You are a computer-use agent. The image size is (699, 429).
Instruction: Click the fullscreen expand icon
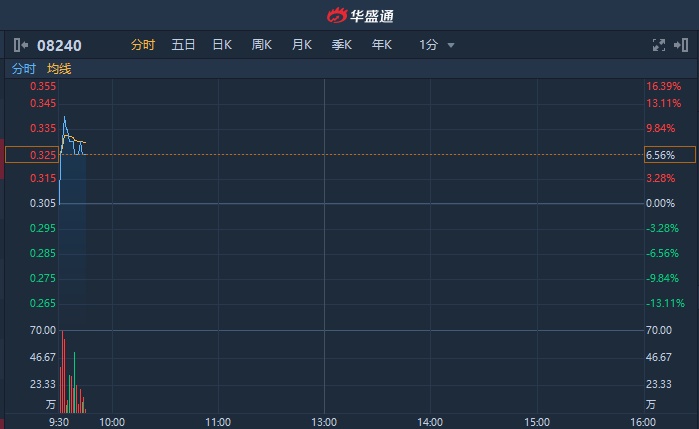point(658,45)
